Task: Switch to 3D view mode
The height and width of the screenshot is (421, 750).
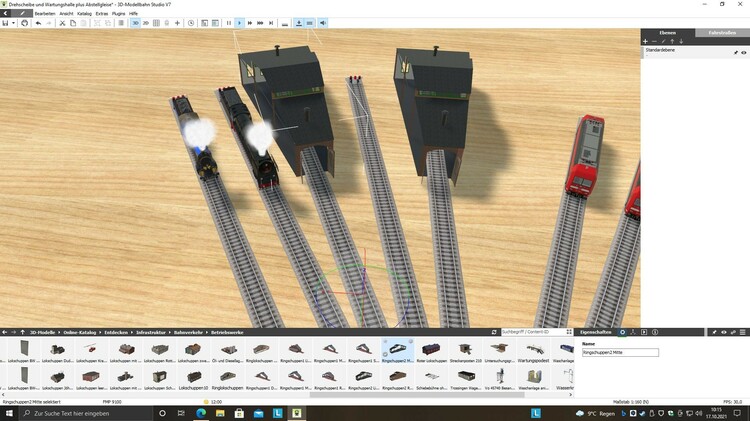Action: 135,22
